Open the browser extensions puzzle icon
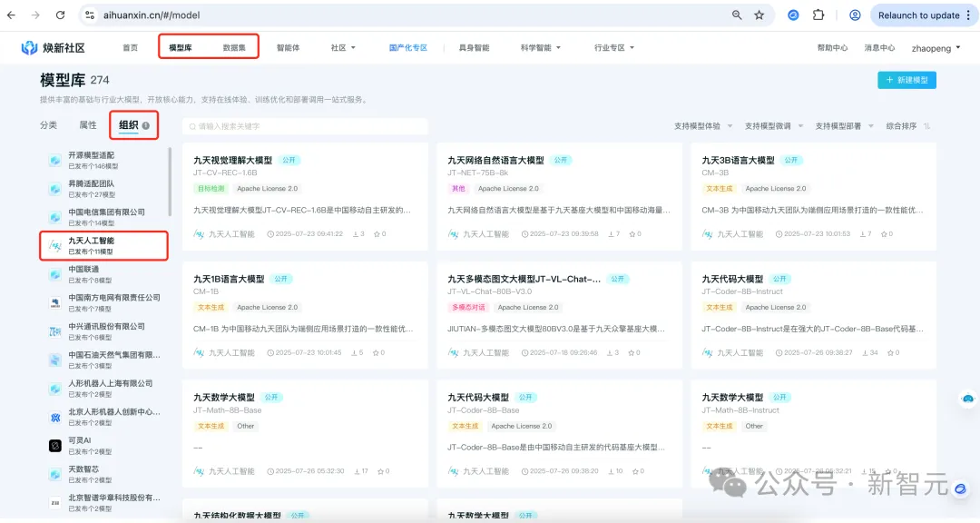This screenshot has width=980, height=523. tap(818, 15)
